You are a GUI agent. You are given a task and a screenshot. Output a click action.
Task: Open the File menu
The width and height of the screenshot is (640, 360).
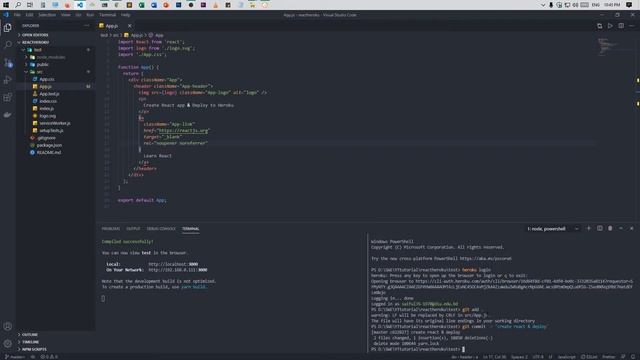click(17, 15)
